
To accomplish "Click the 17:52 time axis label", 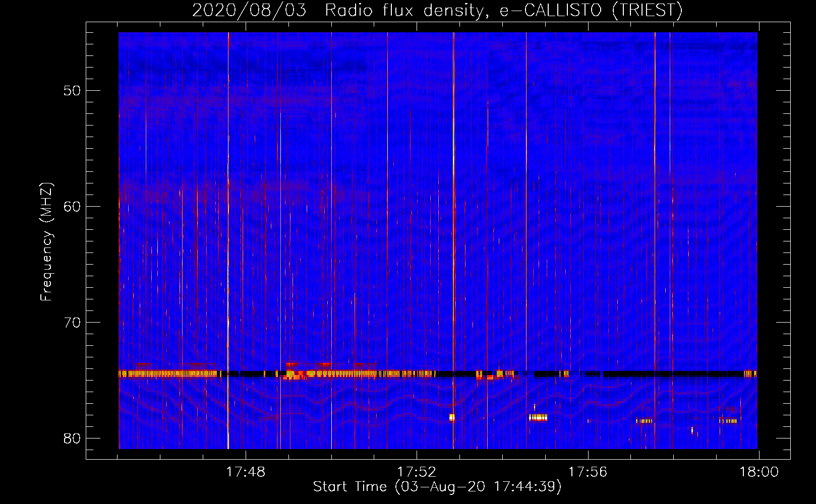I will click(417, 472).
